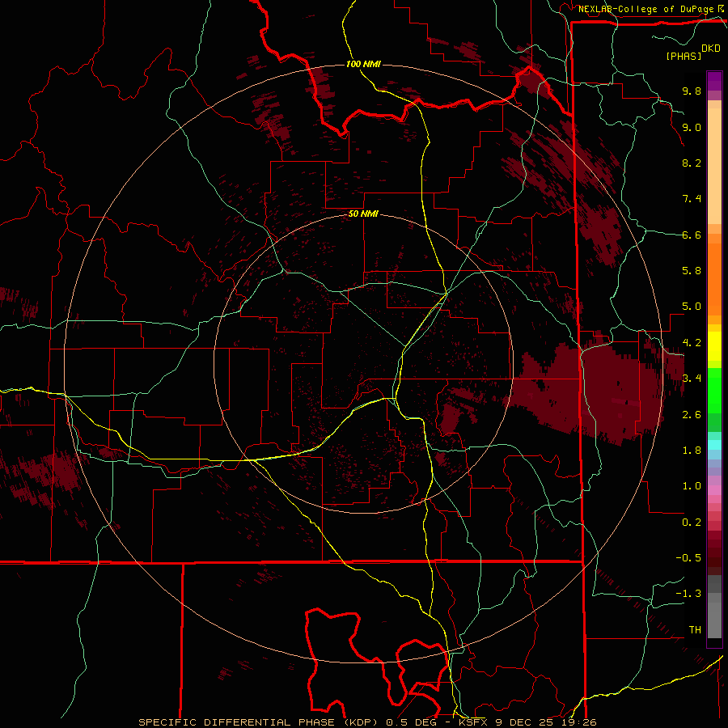Select the 1.8 scale value
The height and width of the screenshot is (728, 728).
(x=692, y=451)
